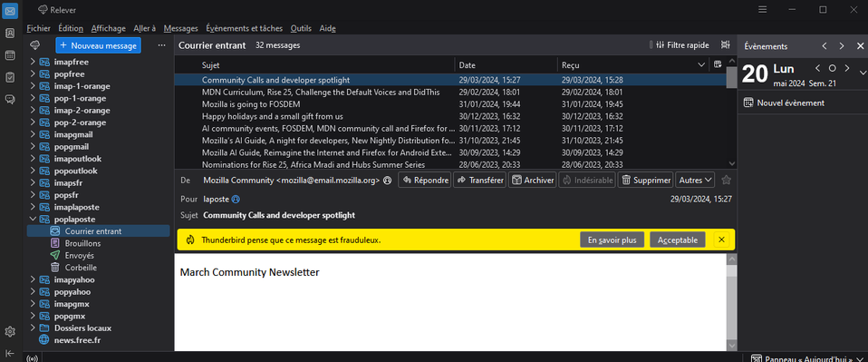The height and width of the screenshot is (362, 868).
Task: Open the Address Book space
Action: pos(10,33)
